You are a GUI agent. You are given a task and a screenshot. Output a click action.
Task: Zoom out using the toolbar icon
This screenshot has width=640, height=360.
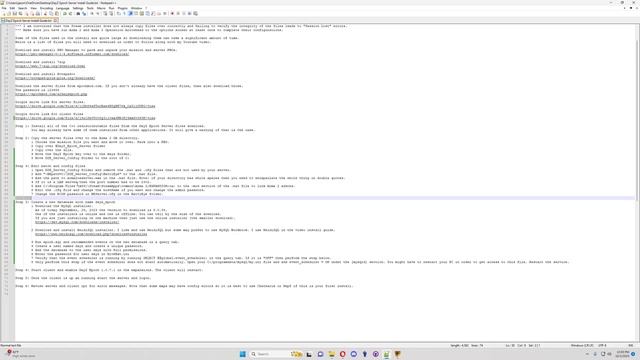(x=98, y=13)
